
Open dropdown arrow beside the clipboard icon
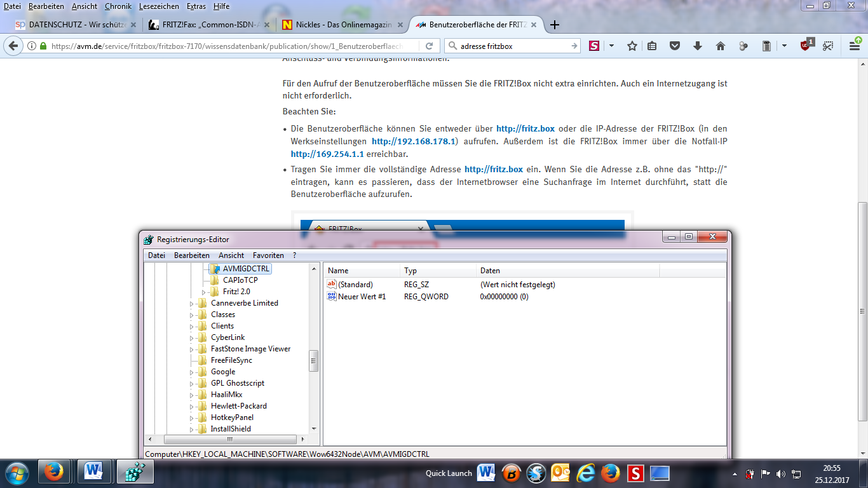click(x=784, y=46)
